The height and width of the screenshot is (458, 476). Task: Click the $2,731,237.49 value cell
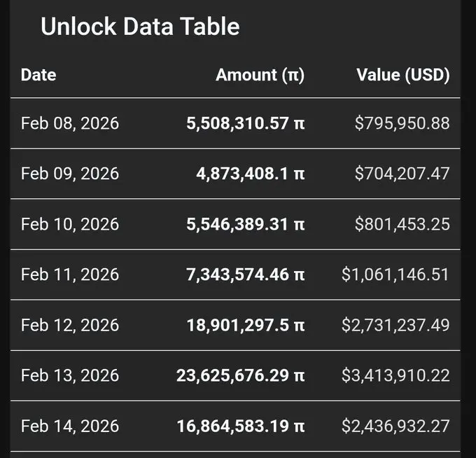point(395,325)
